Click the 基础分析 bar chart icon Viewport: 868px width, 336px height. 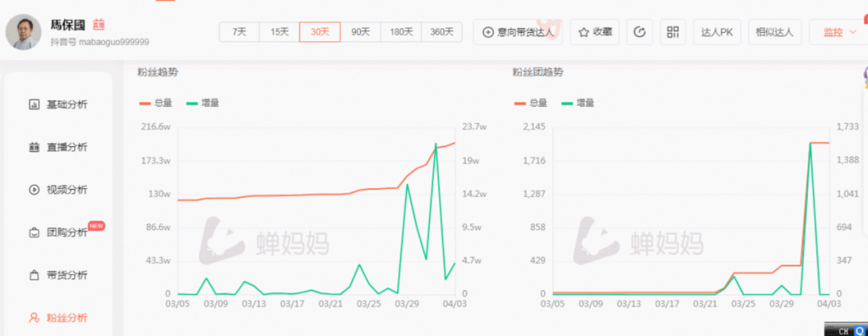point(35,104)
